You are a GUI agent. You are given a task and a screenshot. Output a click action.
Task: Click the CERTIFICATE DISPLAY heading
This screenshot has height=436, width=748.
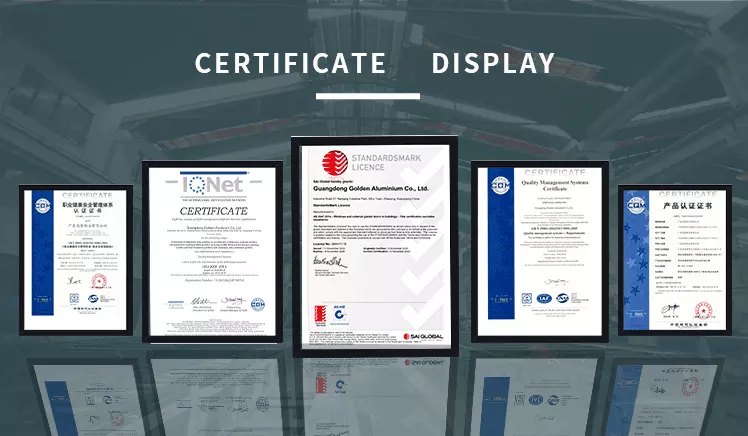pos(374,63)
